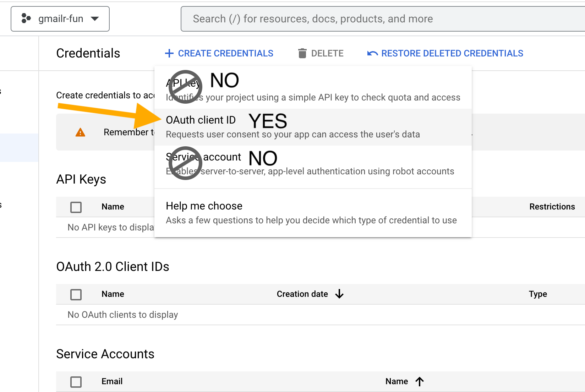585x392 pixels.
Task: Click the trash Delete icon
Action: click(302, 53)
